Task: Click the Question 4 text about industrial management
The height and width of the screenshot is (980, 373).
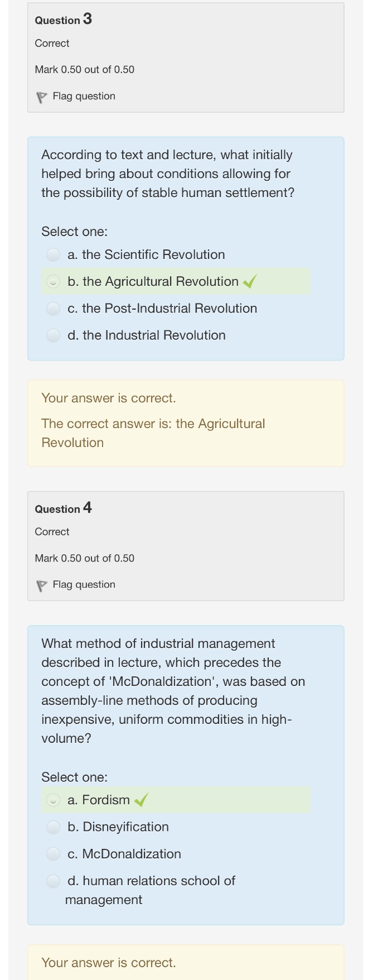Action: pyautogui.click(x=173, y=691)
